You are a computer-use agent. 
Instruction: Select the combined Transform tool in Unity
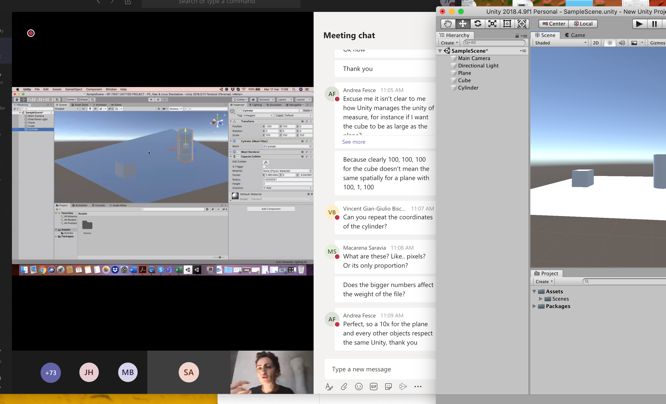pos(522,24)
